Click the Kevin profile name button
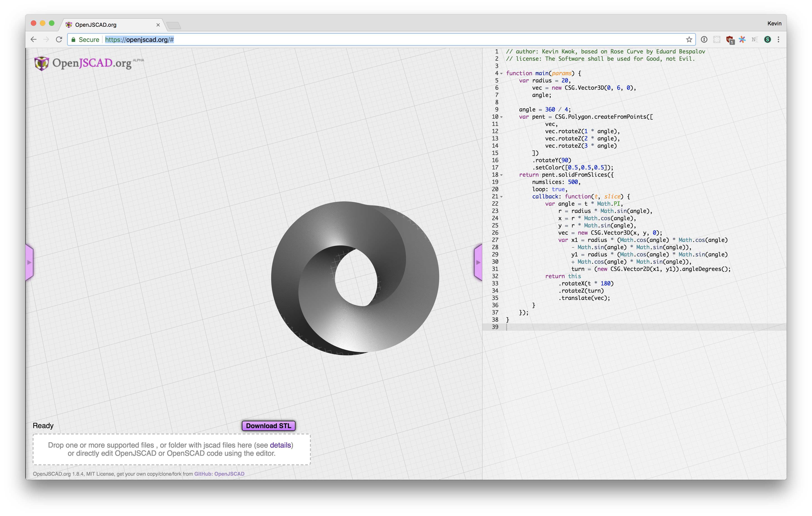The width and height of the screenshot is (812, 516). click(x=774, y=23)
